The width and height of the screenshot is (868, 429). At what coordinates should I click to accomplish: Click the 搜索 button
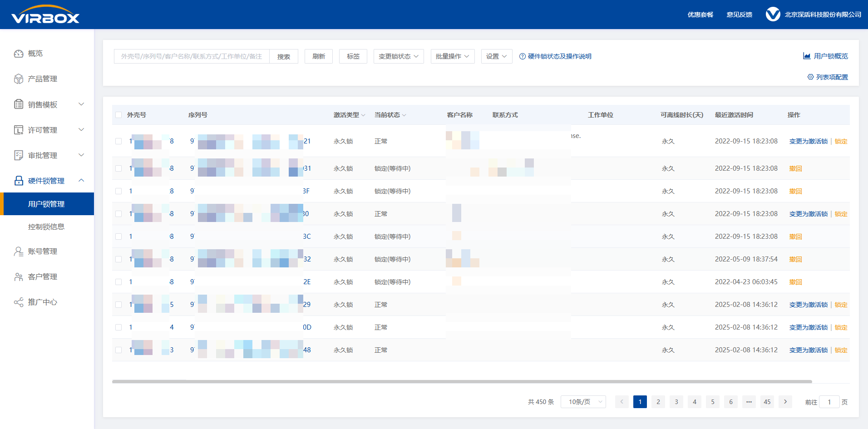284,56
